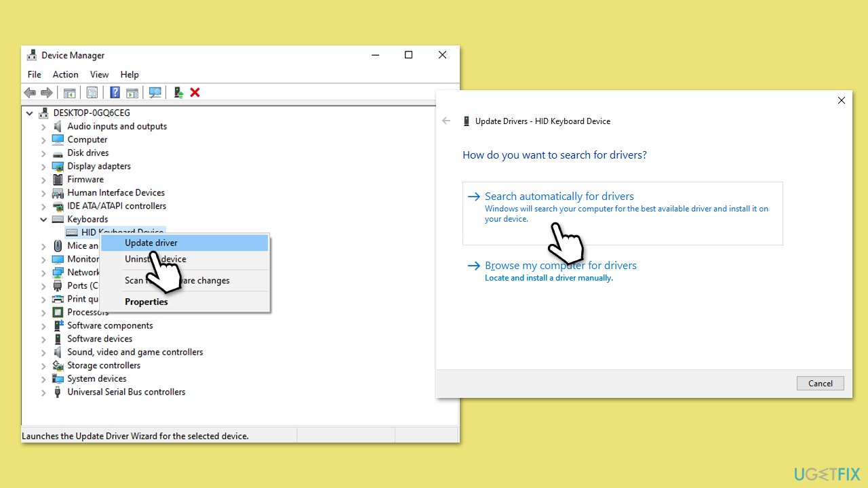Expand the Software devices node
Image resolution: width=868 pixels, height=488 pixels.
tap(43, 339)
